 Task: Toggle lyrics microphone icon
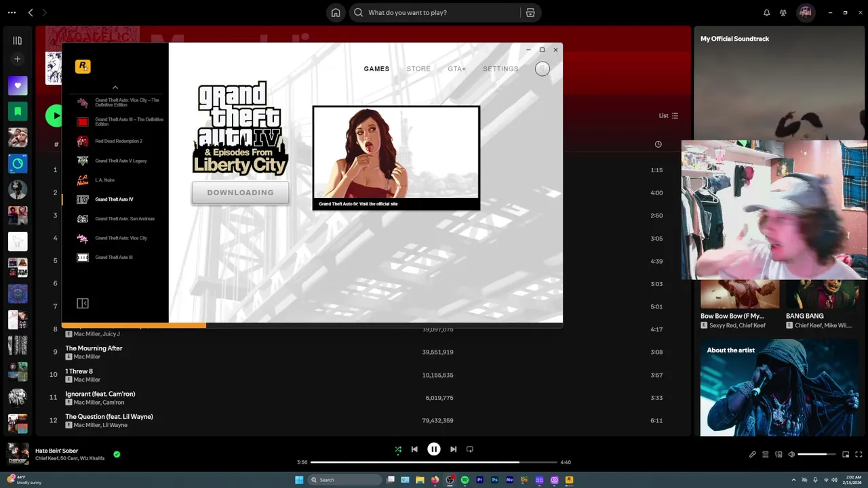click(752, 454)
